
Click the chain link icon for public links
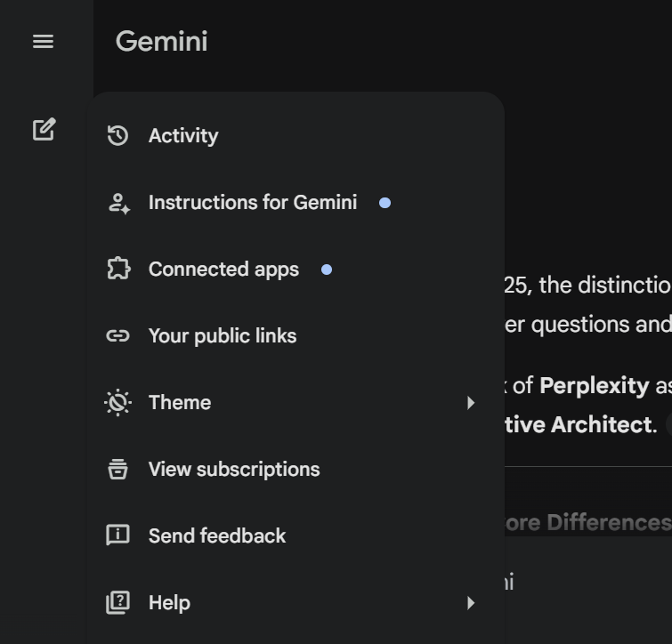pyautogui.click(x=117, y=335)
